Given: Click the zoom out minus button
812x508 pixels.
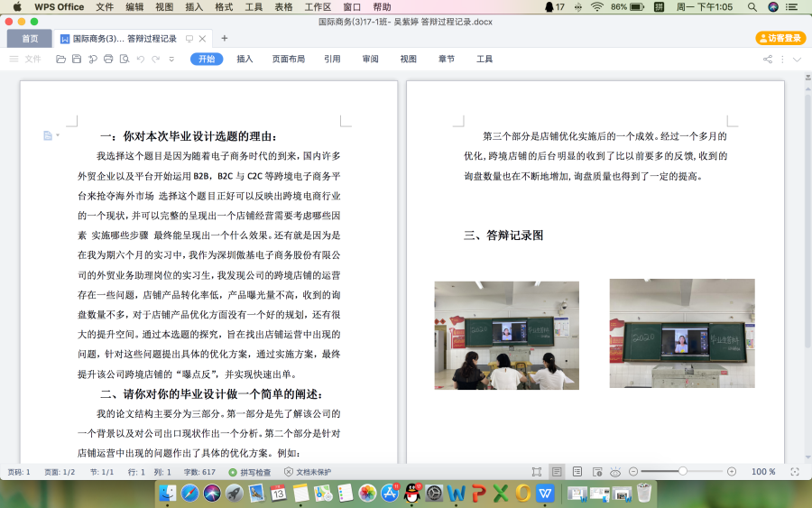Looking at the screenshot, I should coord(632,472).
